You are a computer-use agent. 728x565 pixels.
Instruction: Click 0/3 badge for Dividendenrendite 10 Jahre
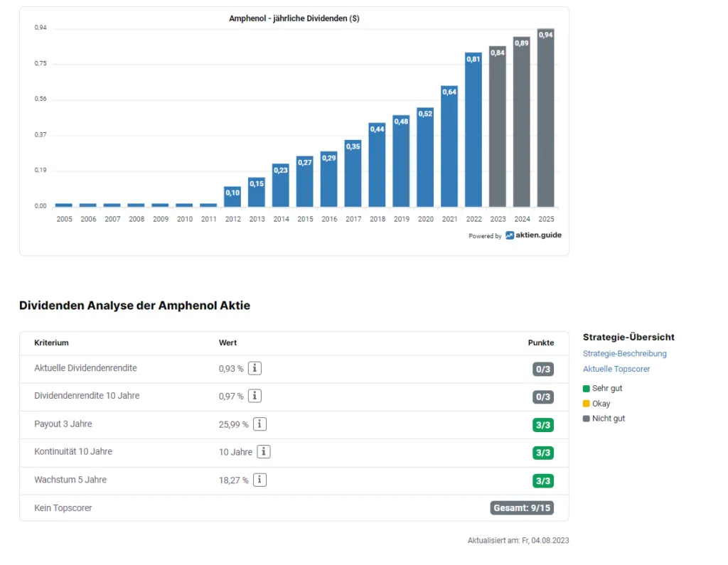tap(542, 397)
